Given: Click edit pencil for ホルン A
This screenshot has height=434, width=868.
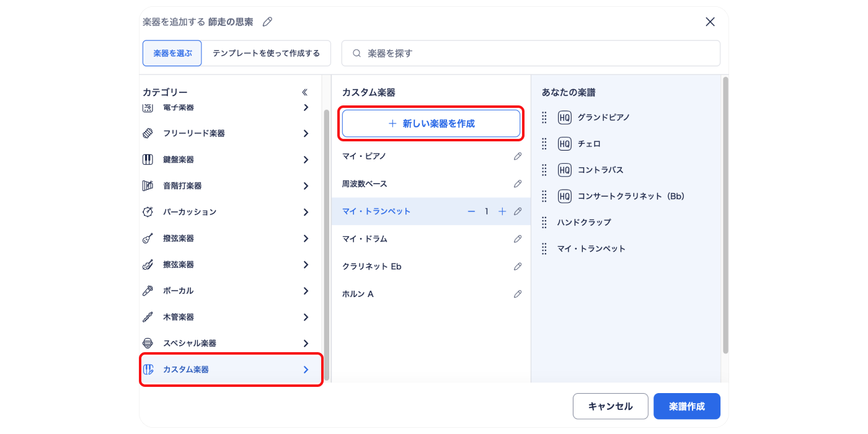Looking at the screenshot, I should point(518,294).
